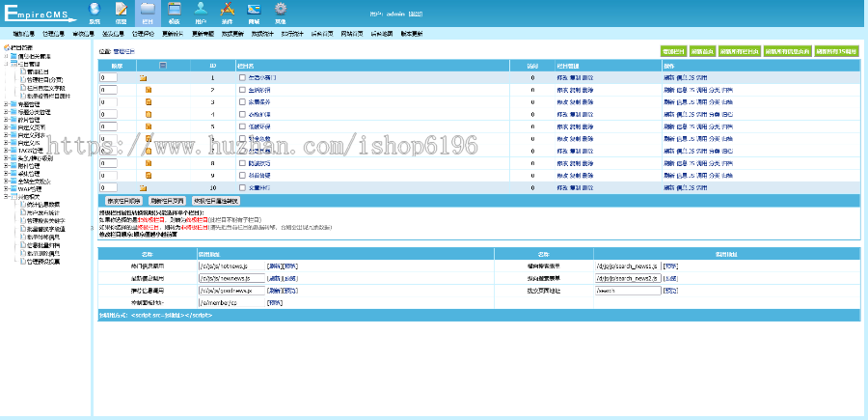Expand the 全站全文搜索 tree node
The image size is (868, 420).
click(6, 182)
